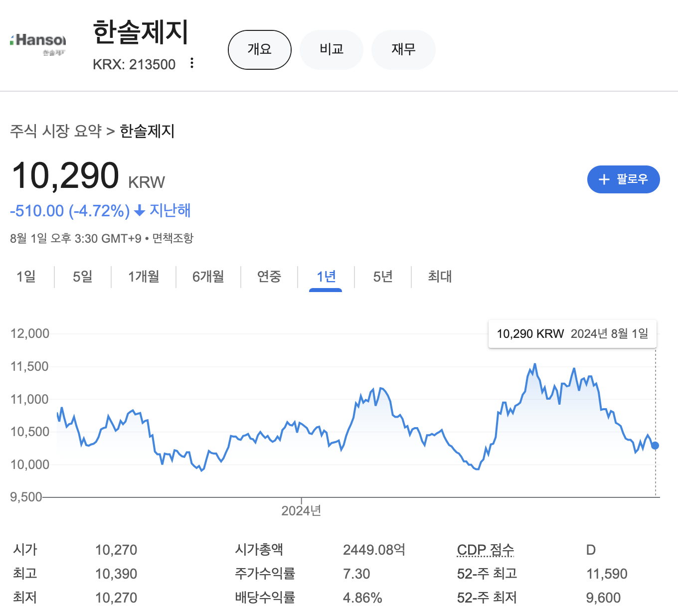Show the 1일 chart range
This screenshot has height=616, width=678.
tap(26, 277)
